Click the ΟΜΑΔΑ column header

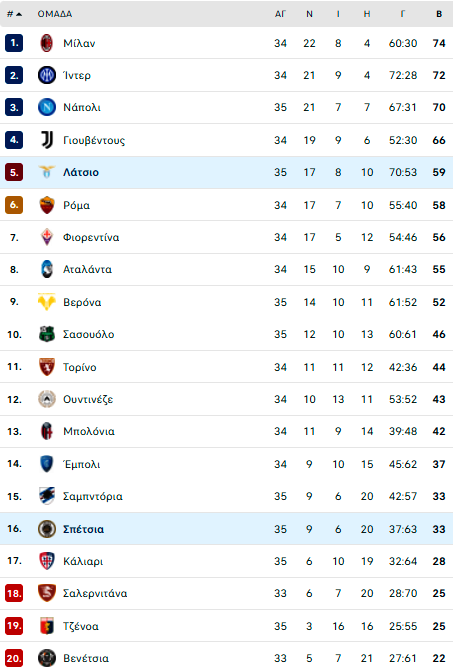[55, 14]
